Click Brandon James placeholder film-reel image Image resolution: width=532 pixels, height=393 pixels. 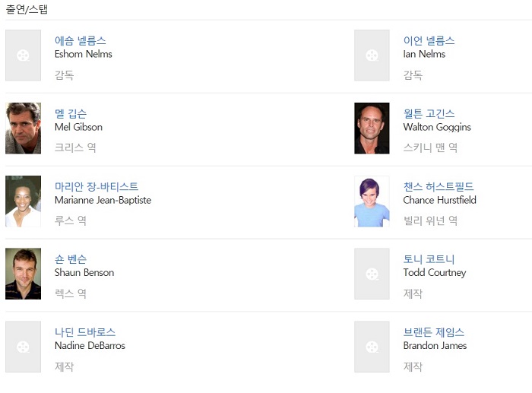point(372,347)
